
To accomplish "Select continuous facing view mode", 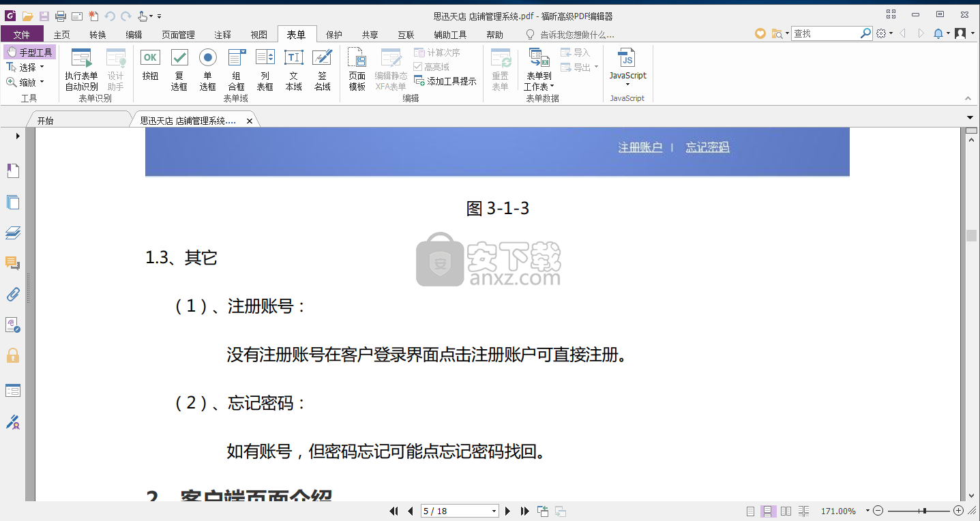I will click(x=803, y=511).
